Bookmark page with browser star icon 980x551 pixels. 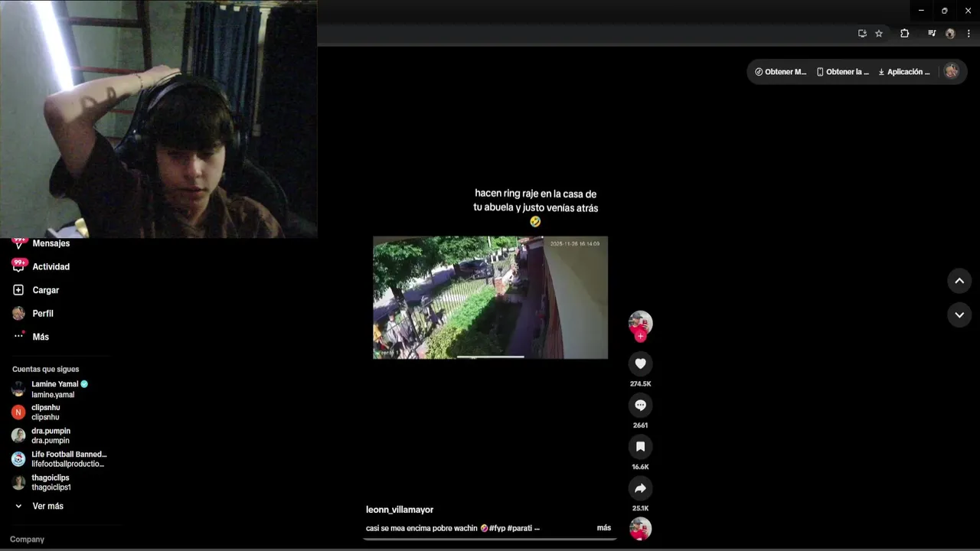pyautogui.click(x=879, y=33)
